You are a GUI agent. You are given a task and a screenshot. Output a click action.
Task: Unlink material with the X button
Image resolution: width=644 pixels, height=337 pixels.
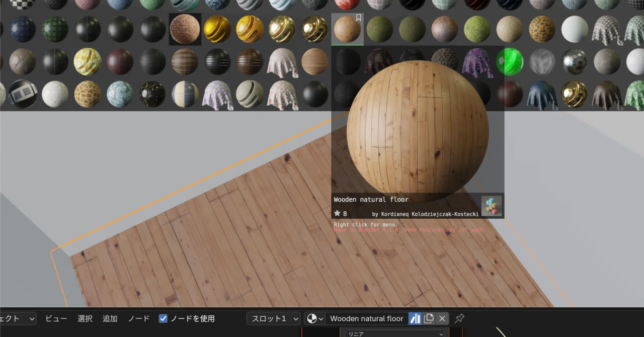(442, 318)
